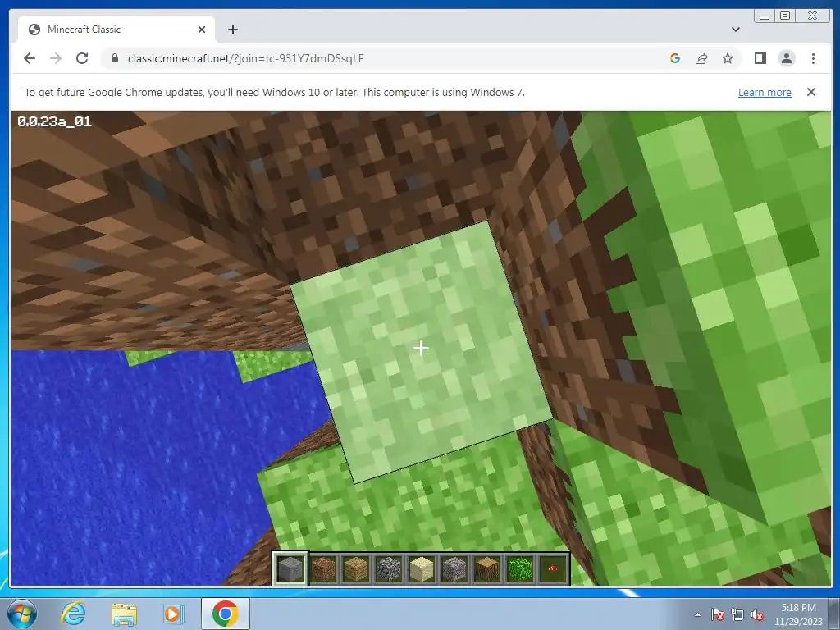Dismiss the Chrome update notification bar
This screenshot has width=840, height=630.
pos(811,92)
